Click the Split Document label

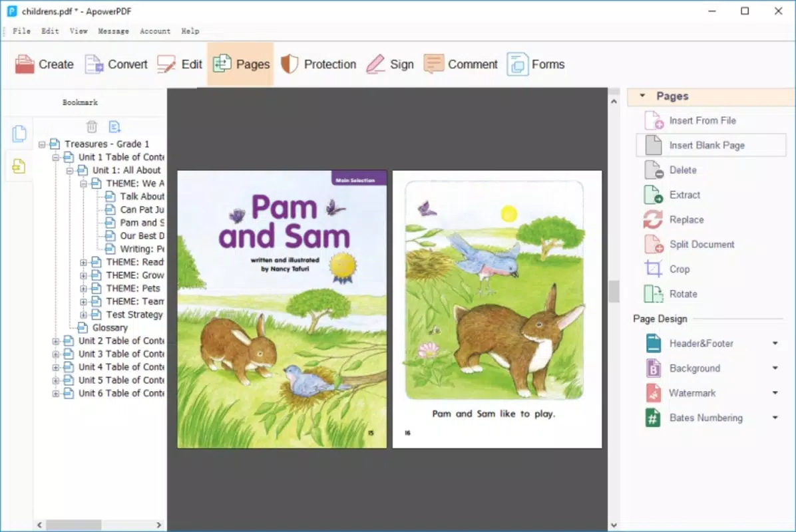(x=701, y=245)
